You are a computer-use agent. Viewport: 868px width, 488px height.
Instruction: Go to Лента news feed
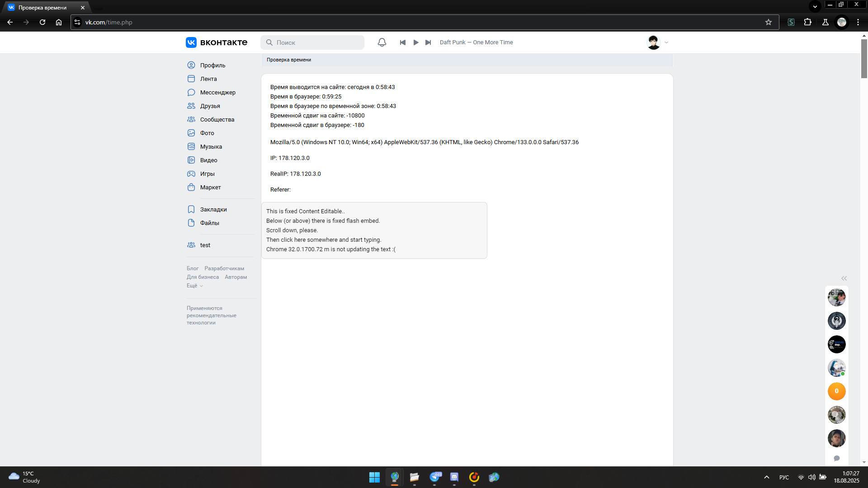[x=208, y=79]
